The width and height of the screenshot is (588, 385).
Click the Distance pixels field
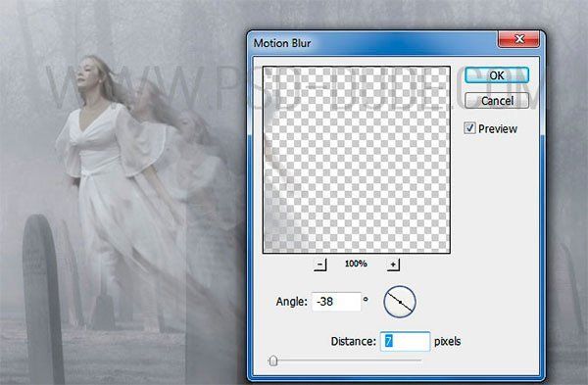[405, 341]
